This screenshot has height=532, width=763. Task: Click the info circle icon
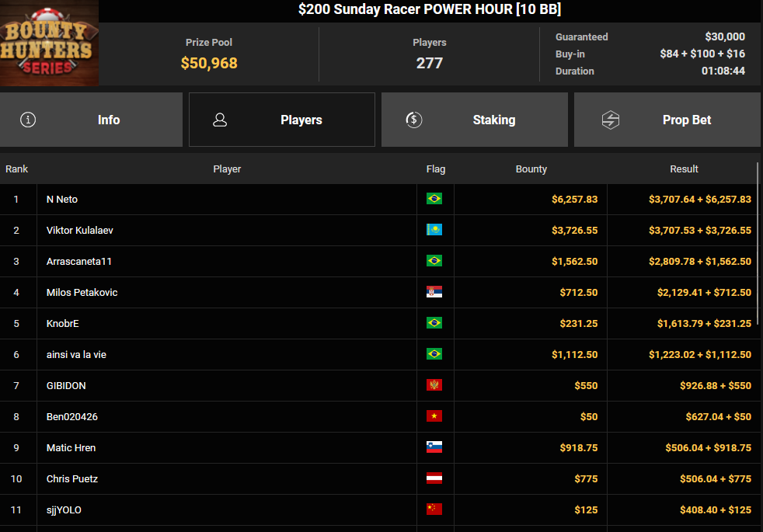(28, 120)
